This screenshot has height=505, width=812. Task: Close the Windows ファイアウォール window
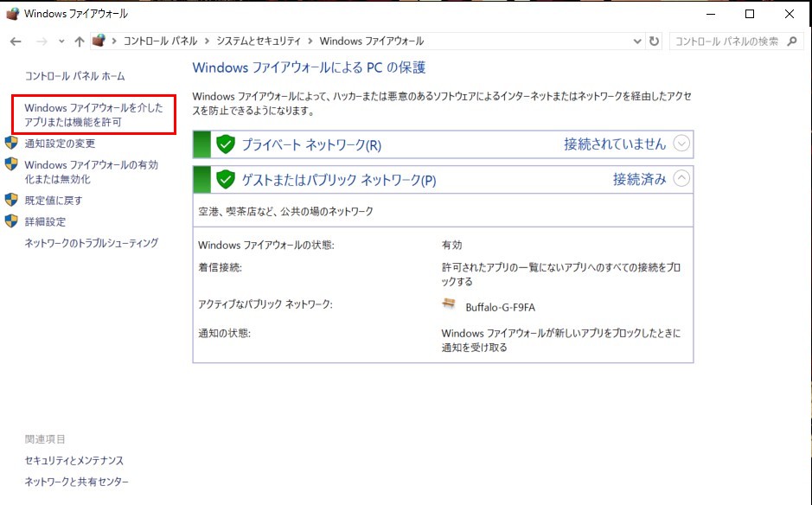[790, 14]
